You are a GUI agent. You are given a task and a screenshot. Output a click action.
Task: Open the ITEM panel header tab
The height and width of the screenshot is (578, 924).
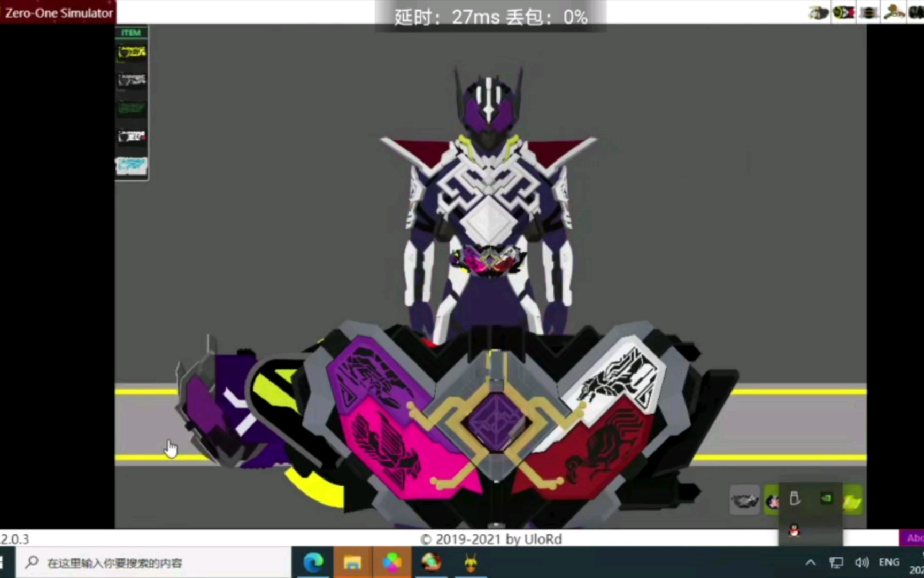tap(131, 33)
